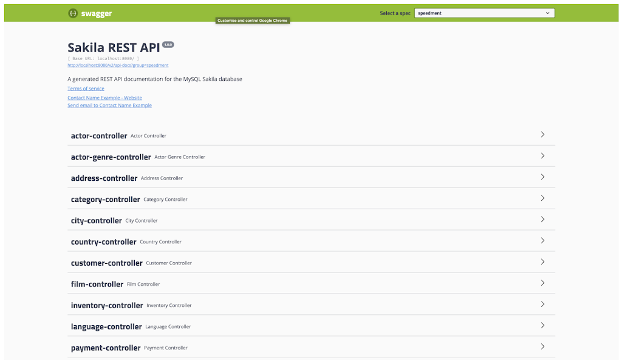
Task: Expand address-controller chevron arrow
Action: tap(542, 177)
